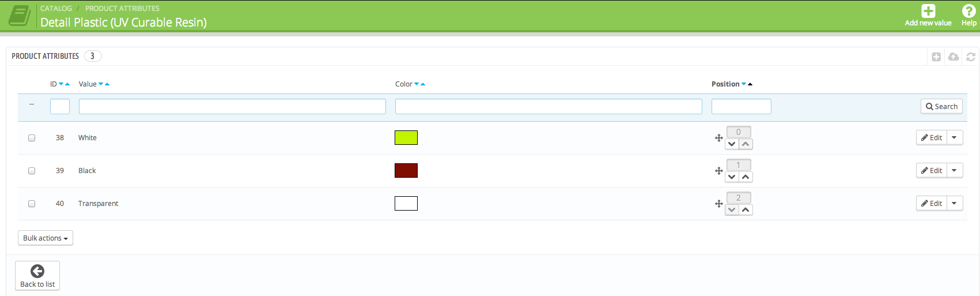Sort Value column descending
980x296 pixels.
[x=101, y=84]
